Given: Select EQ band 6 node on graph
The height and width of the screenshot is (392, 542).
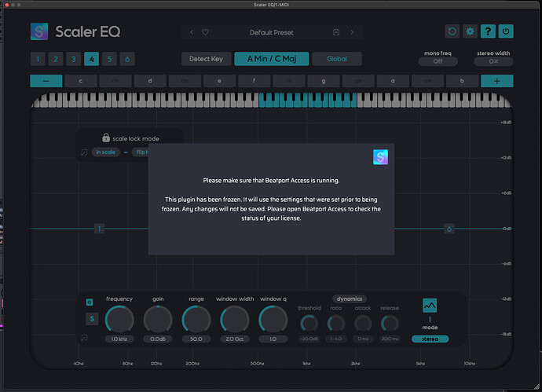Looking at the screenshot, I should click(449, 229).
